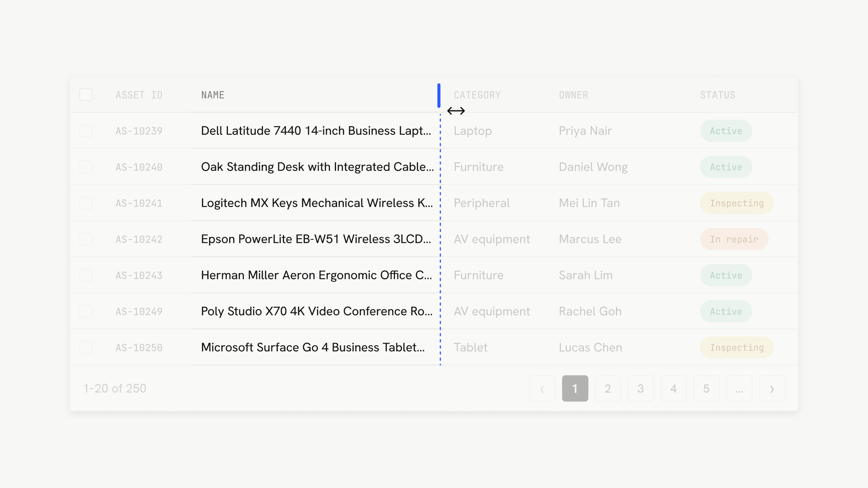The image size is (868, 488).
Task: Click the Oak Standing Desk name cell
Action: [317, 167]
